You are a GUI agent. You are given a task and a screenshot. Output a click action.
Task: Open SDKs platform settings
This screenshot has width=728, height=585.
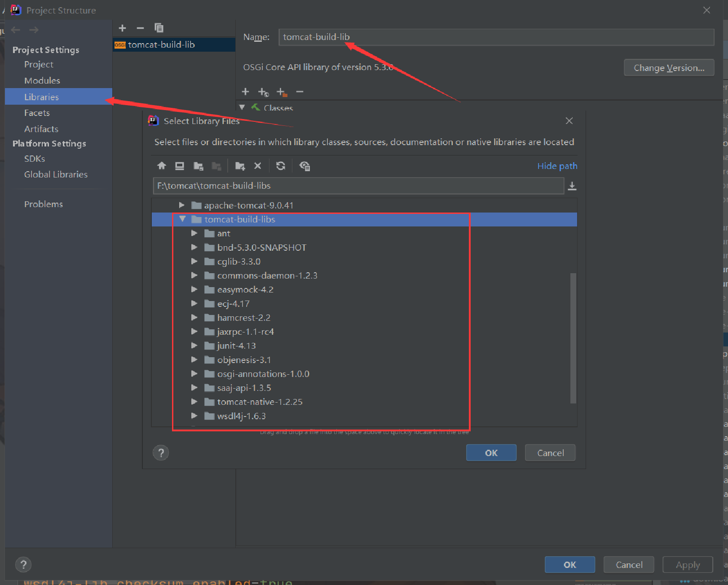point(35,159)
